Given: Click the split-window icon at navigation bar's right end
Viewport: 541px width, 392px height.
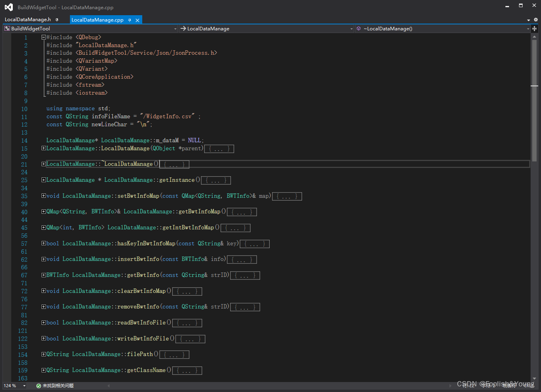Looking at the screenshot, I should coord(535,28).
